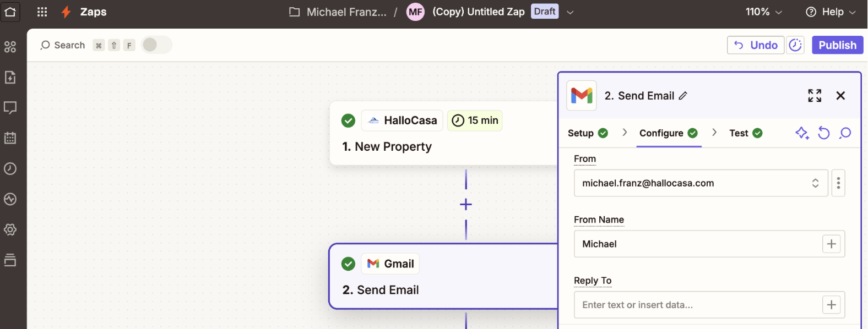Click the refresh fields icon

coord(823,133)
